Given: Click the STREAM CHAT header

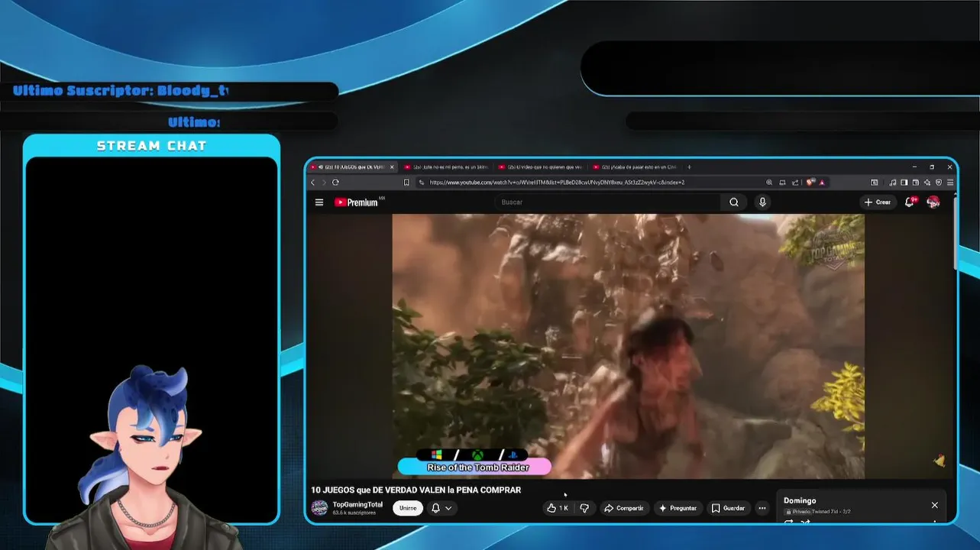Looking at the screenshot, I should tap(151, 146).
